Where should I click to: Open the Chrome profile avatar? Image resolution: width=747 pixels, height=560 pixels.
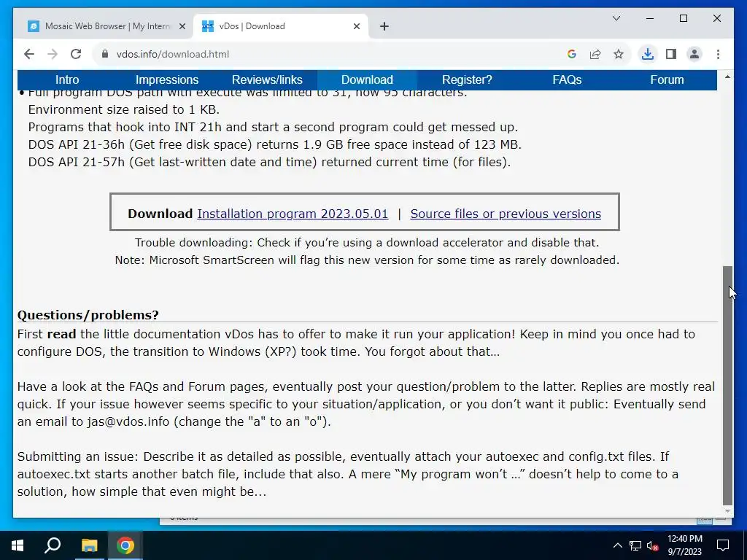tap(694, 54)
